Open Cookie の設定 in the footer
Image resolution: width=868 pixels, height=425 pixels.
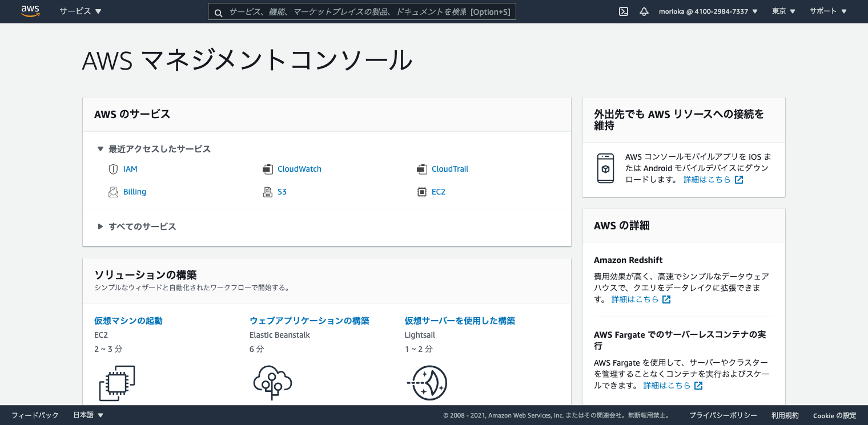click(x=835, y=415)
